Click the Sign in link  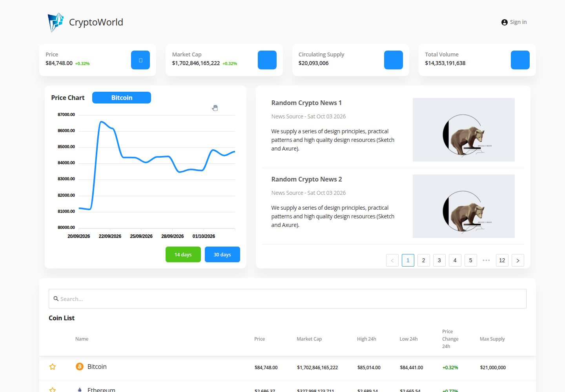pos(518,22)
